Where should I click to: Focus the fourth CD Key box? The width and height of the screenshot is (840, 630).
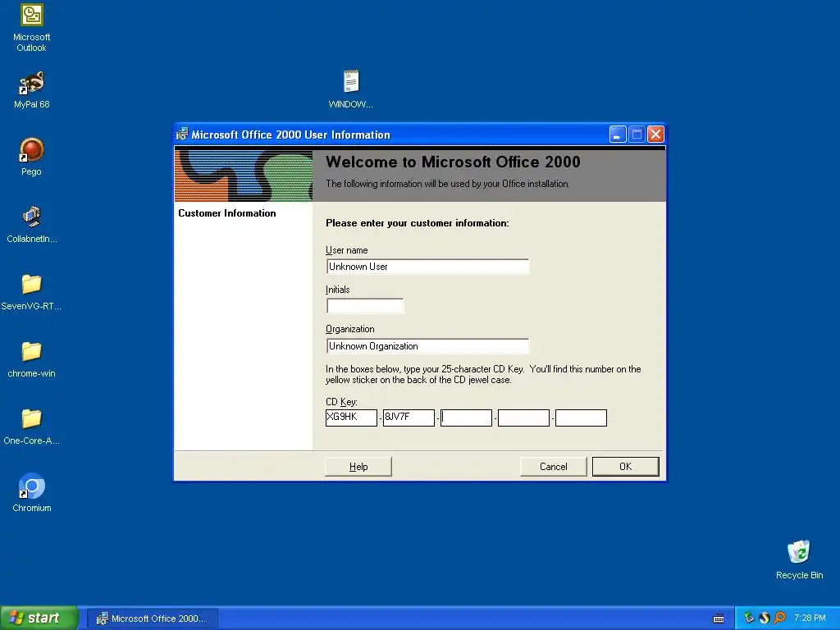point(523,418)
